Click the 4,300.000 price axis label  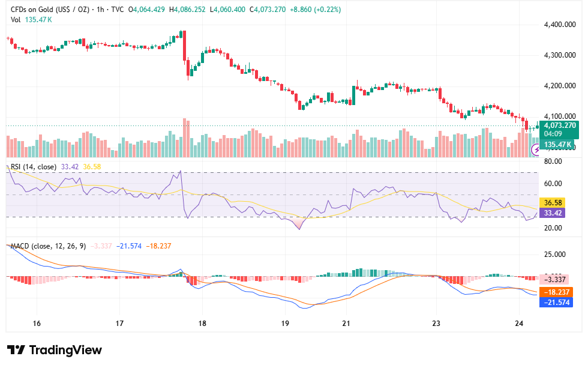[x=560, y=55]
